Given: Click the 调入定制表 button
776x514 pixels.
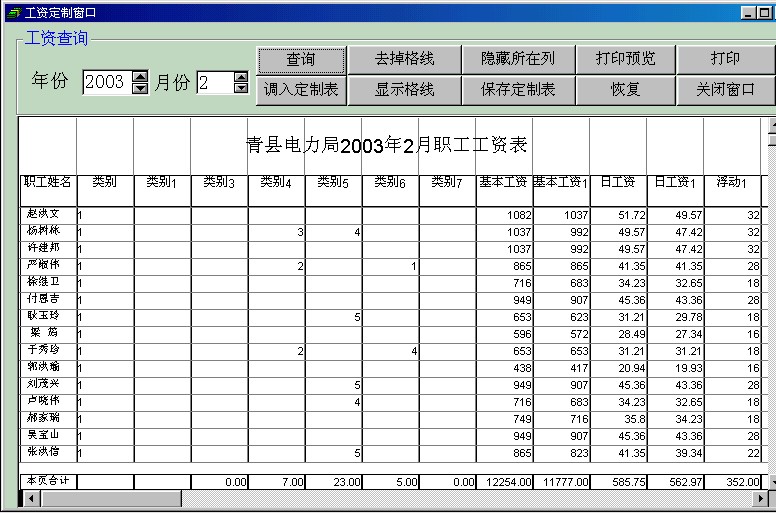Looking at the screenshot, I should tap(301, 90).
